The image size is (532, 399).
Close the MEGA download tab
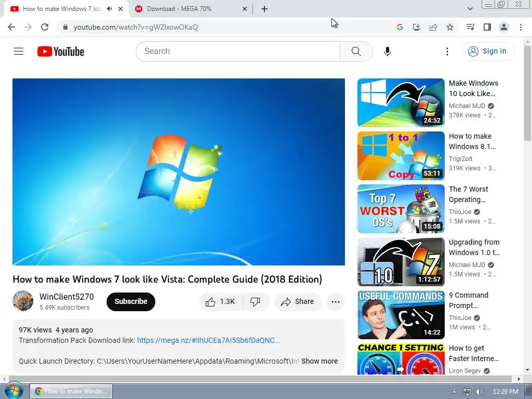click(245, 9)
